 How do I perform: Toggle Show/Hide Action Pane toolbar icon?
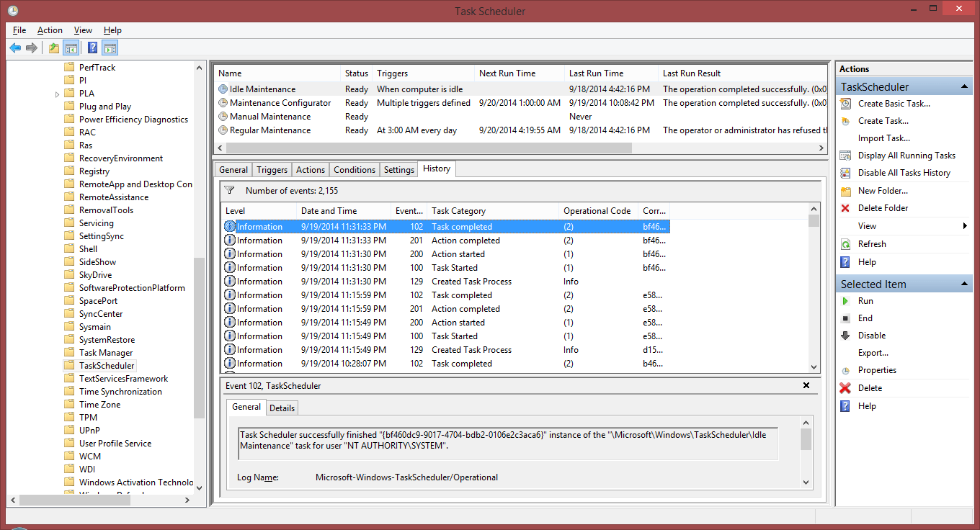[x=110, y=48]
